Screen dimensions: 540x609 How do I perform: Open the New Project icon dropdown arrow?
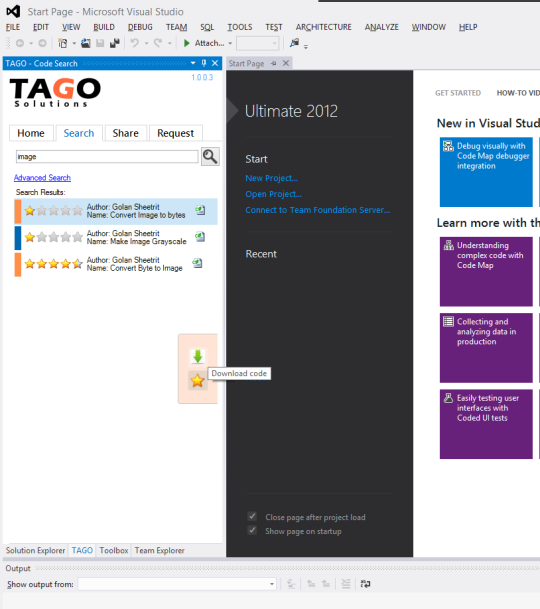[74, 43]
